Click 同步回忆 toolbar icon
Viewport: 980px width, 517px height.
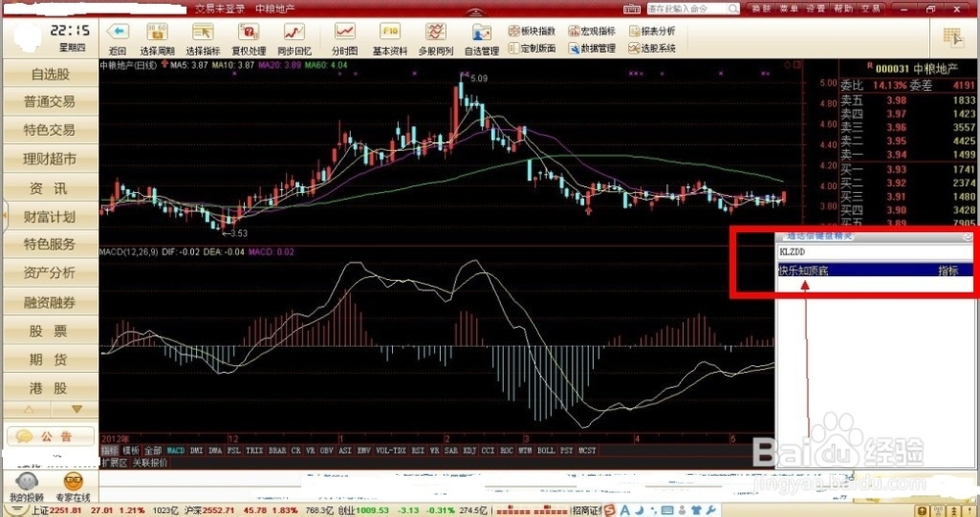(294, 32)
